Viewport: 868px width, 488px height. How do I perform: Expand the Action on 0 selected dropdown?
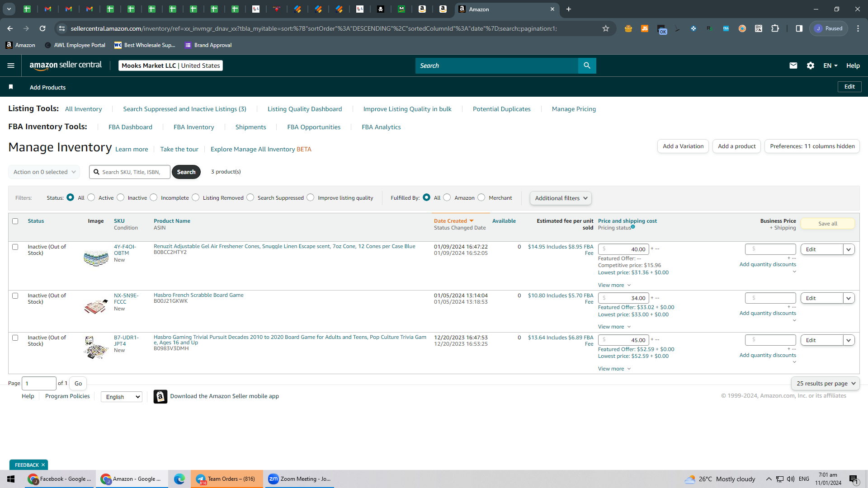point(44,172)
